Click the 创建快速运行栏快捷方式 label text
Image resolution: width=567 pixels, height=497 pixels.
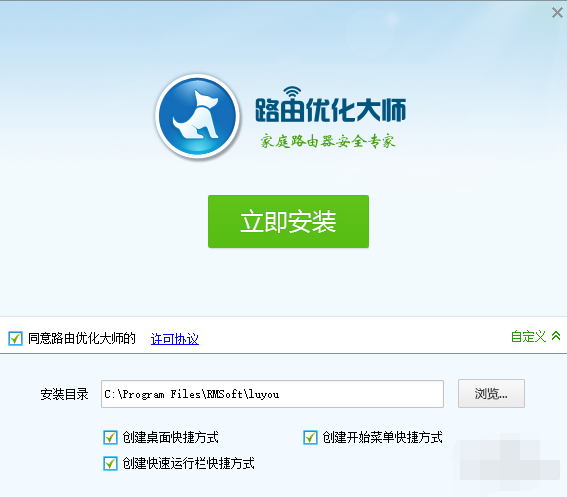point(188,463)
